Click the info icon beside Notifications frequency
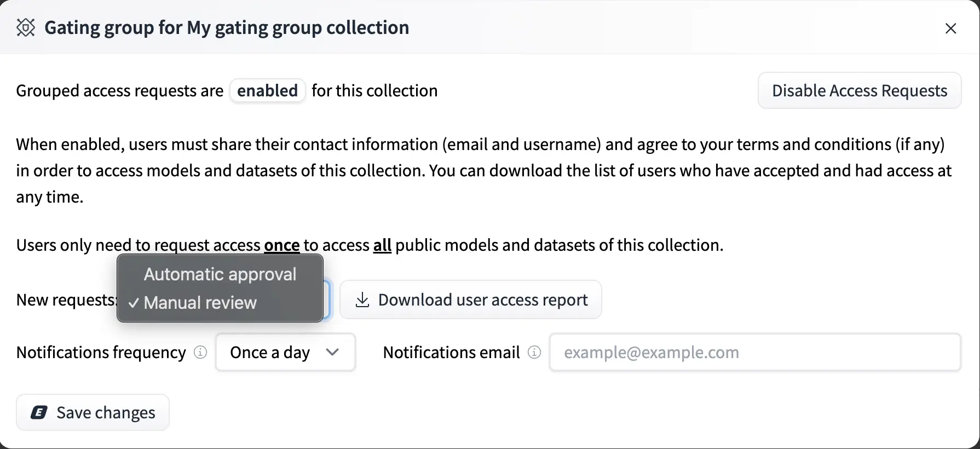The image size is (980, 449). (x=200, y=352)
